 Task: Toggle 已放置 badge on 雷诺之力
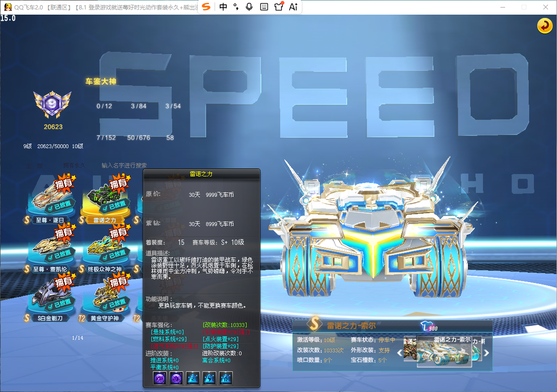click(115, 205)
